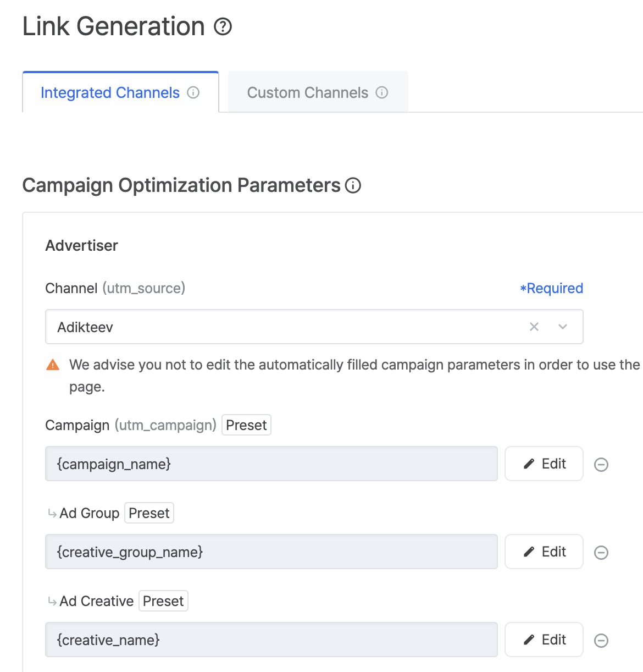
Task: Remove the Campaign parameter with minus icon
Action: 601,465
